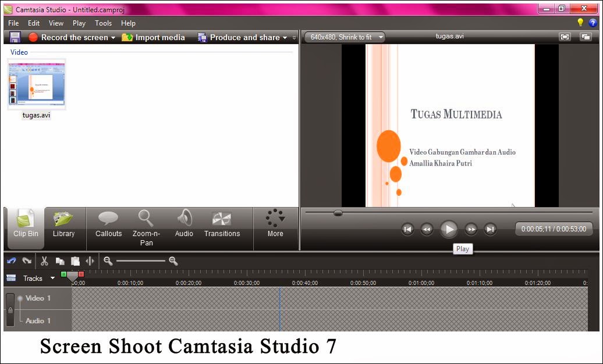Open the View menu

56,23
